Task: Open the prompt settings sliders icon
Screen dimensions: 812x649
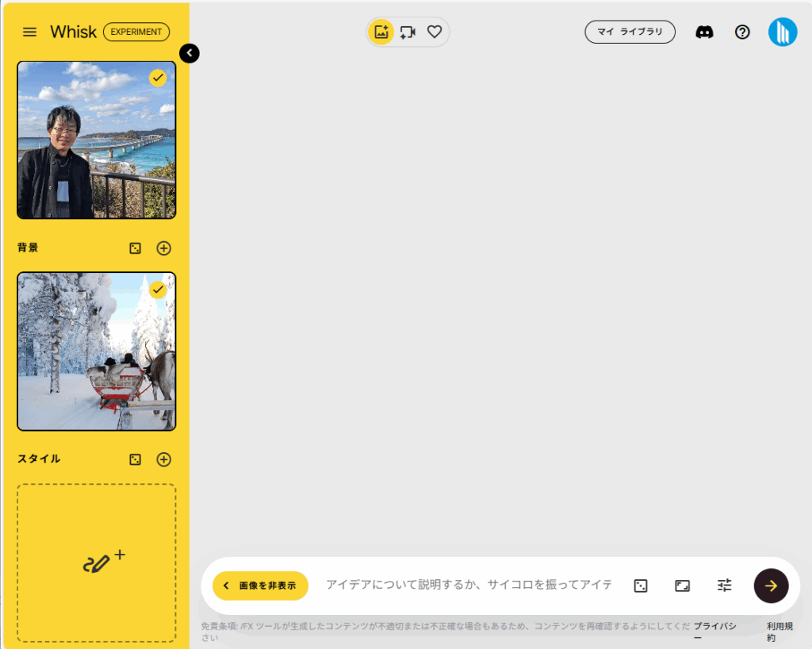Action: [724, 586]
